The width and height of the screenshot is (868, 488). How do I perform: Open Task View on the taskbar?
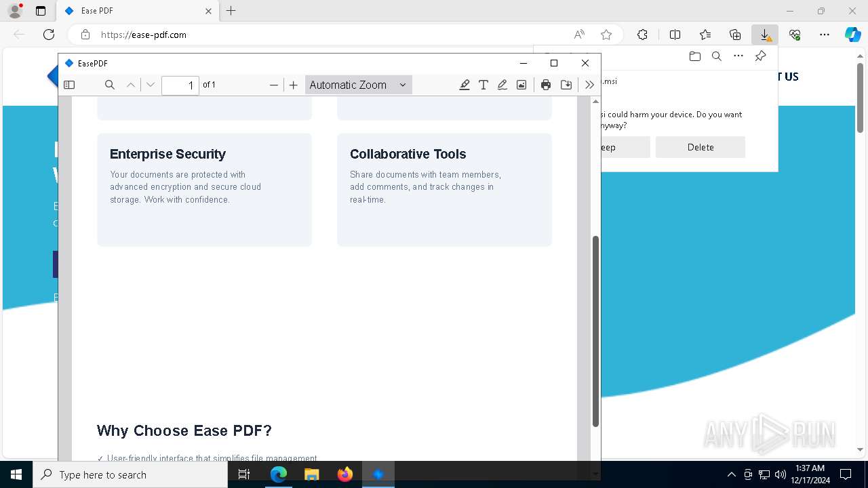pos(245,474)
